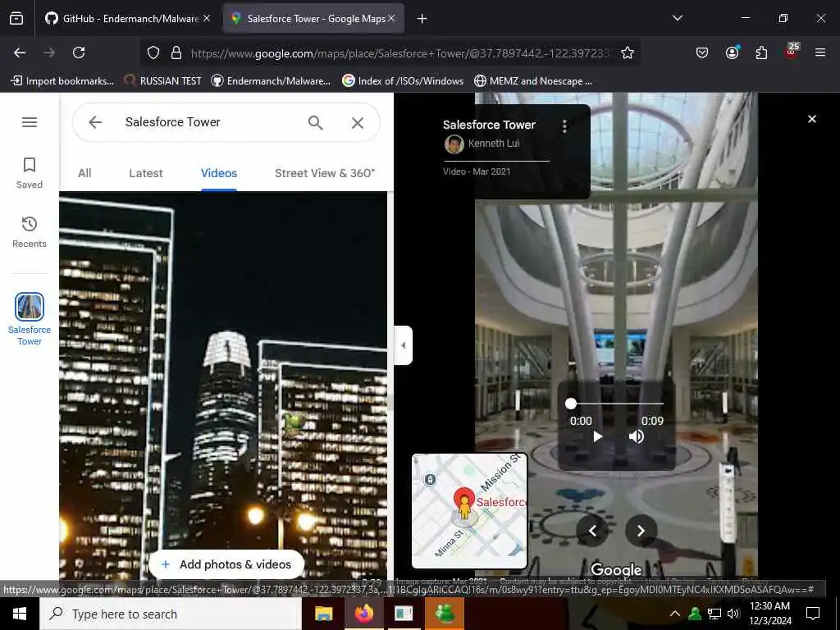This screenshot has width=840, height=630.
Task: Click Add photos & videos button
Action: tap(226, 564)
